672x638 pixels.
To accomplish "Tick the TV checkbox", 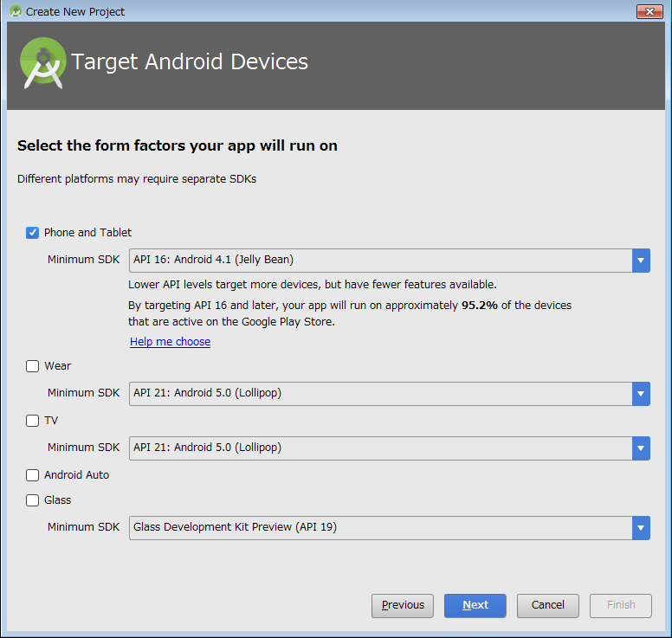I will coord(32,421).
